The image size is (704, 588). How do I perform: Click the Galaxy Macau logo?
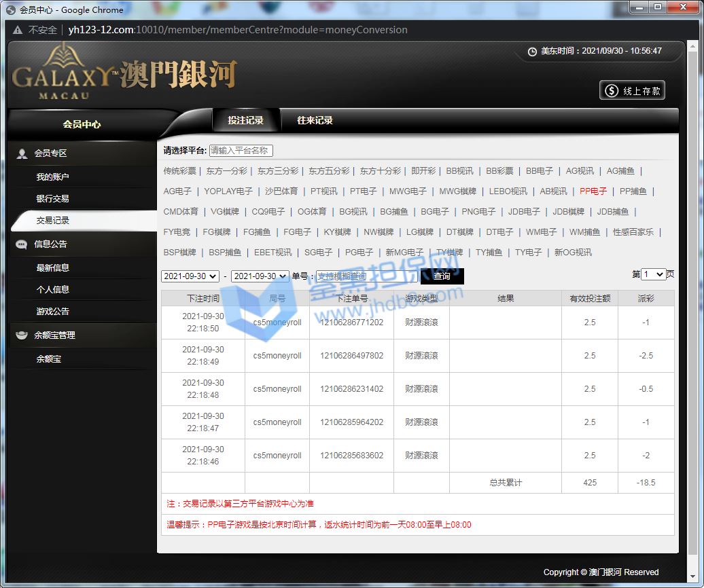coord(125,72)
